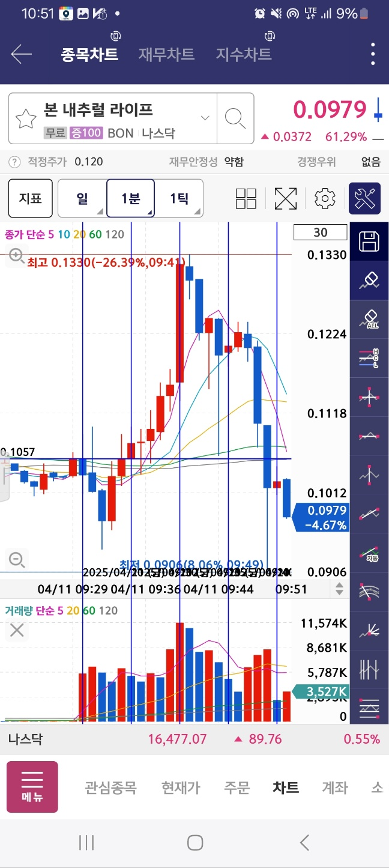Tap the back arrow icon

coord(21,55)
